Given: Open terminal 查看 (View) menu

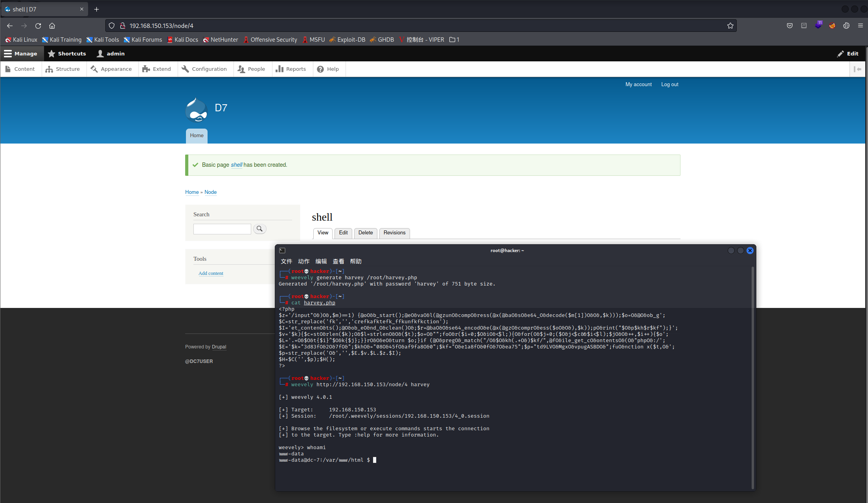Looking at the screenshot, I should click(x=338, y=262).
